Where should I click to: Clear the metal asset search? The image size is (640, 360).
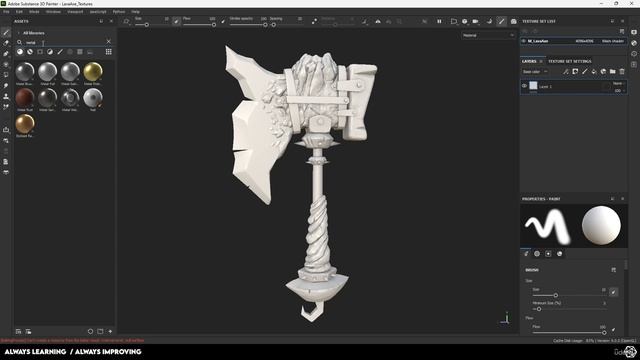[109, 42]
